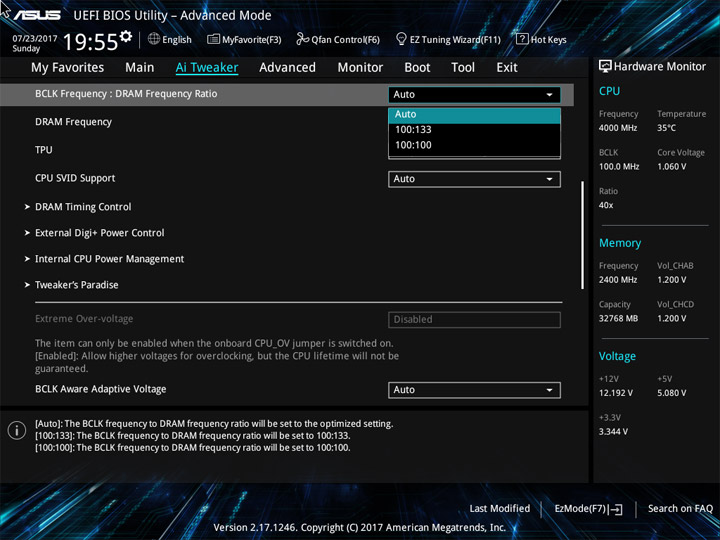Click the Memory heading in Hardware Monitor
Image resolution: width=720 pixels, height=540 pixels.
click(x=620, y=243)
